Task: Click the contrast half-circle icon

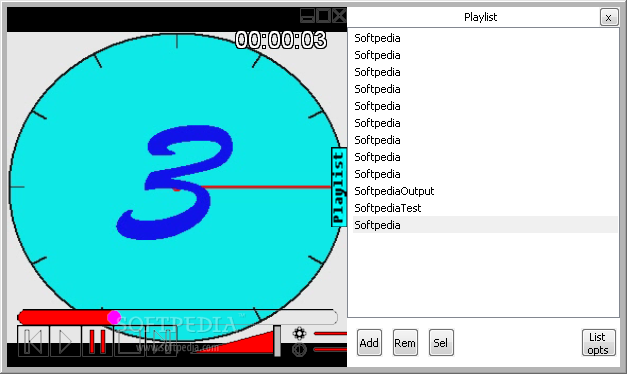Action: (300, 350)
